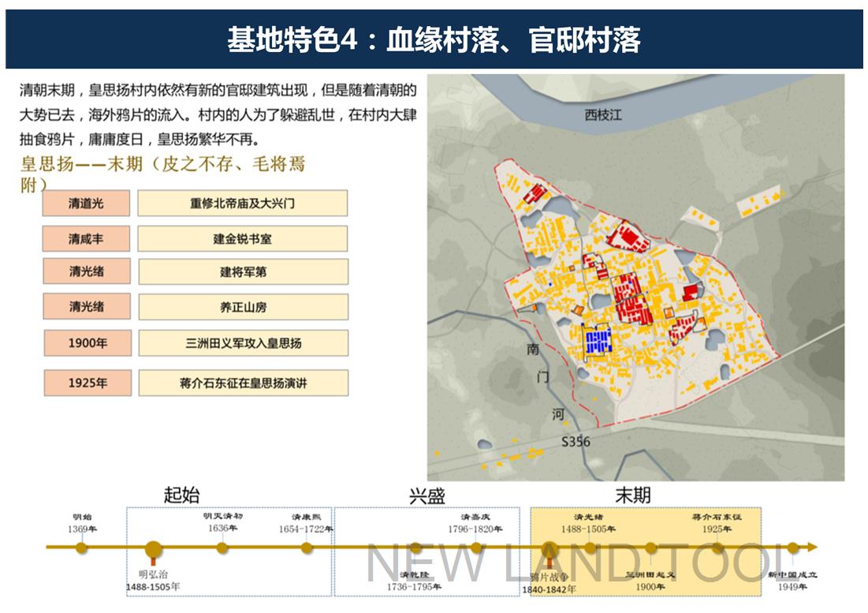Click the 建金锐书室 event box
This screenshot has height=613, width=868.
242,238
